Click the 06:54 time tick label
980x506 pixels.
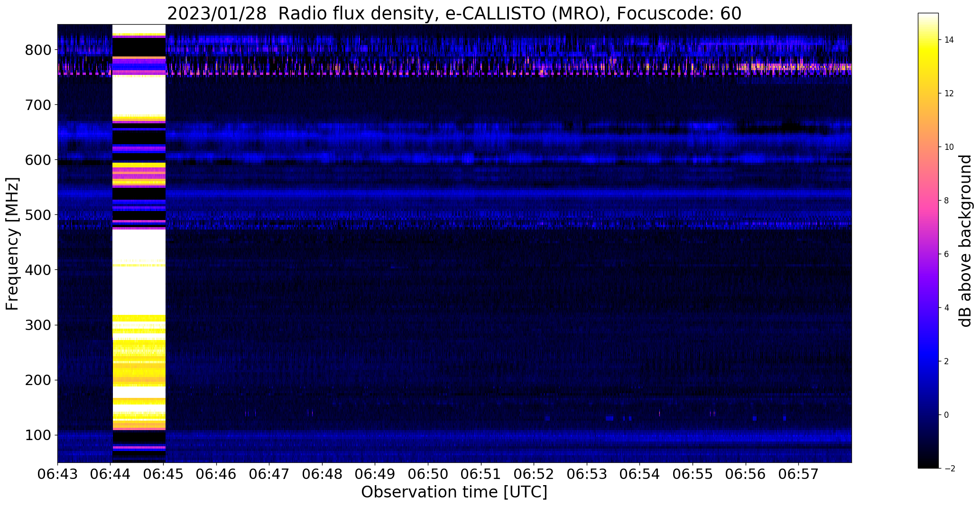pos(640,475)
